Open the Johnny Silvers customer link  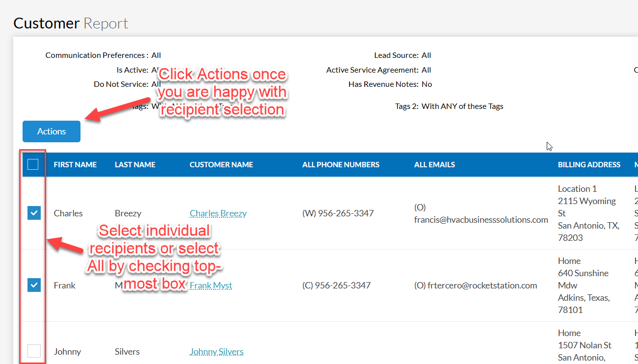(216, 352)
